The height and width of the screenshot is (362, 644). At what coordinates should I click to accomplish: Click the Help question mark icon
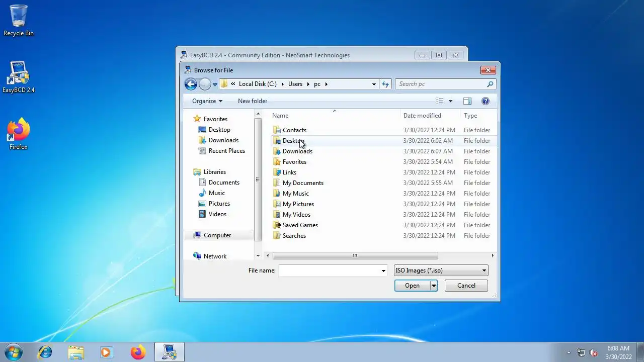pos(486,101)
